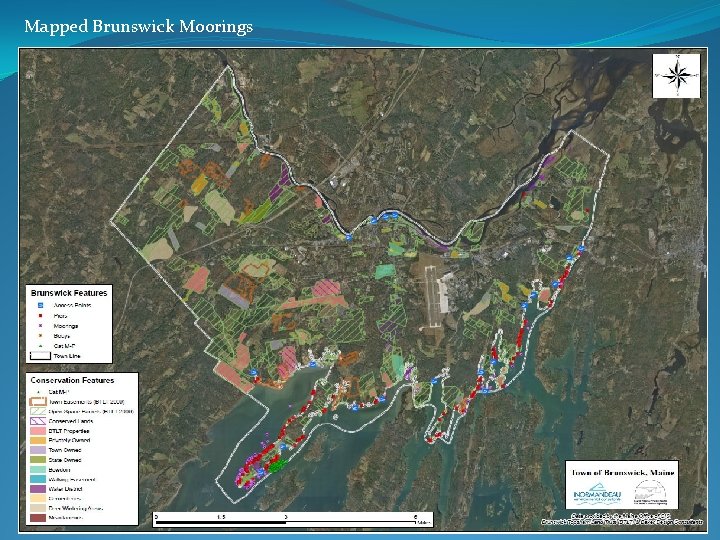Click the 'Water District' legend label
Image resolution: width=720 pixels, height=540 pixels.
tap(66, 489)
